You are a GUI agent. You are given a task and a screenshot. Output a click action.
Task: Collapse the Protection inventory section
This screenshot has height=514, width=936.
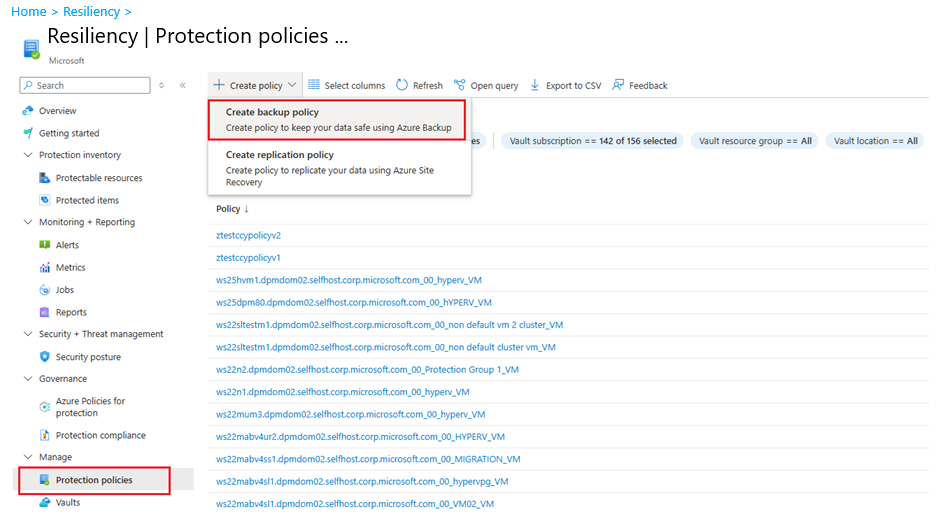28,155
